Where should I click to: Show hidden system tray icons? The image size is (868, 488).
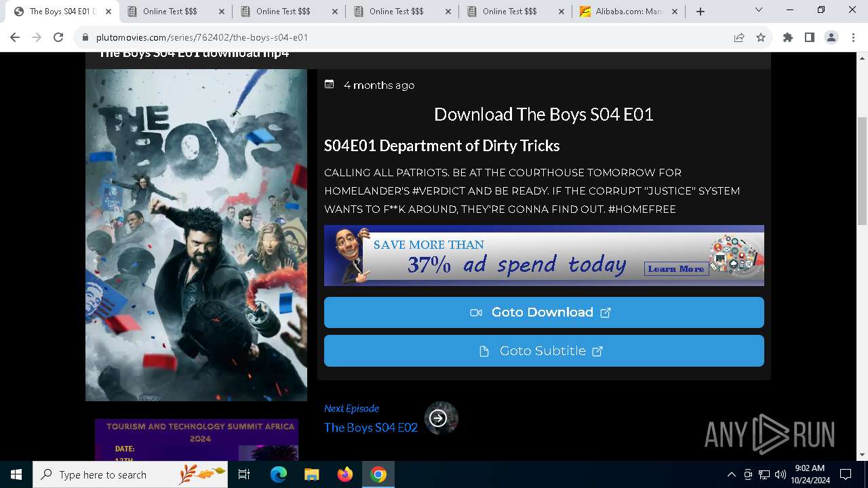pos(731,474)
